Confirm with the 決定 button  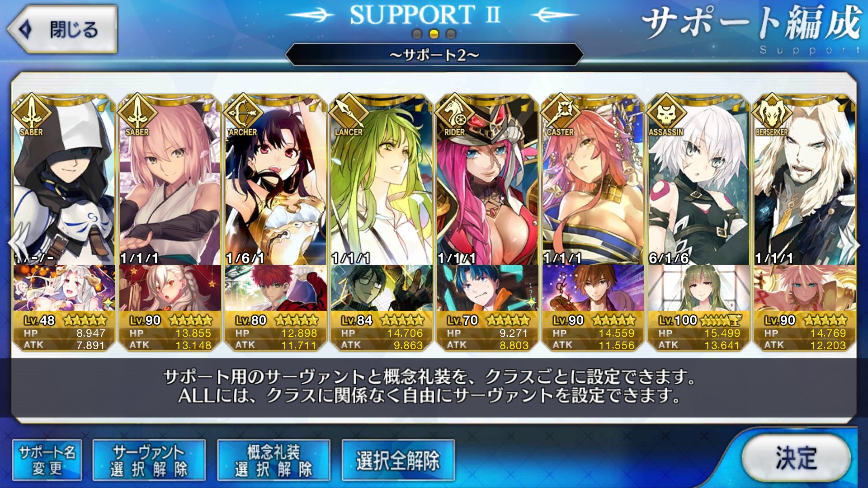click(796, 458)
